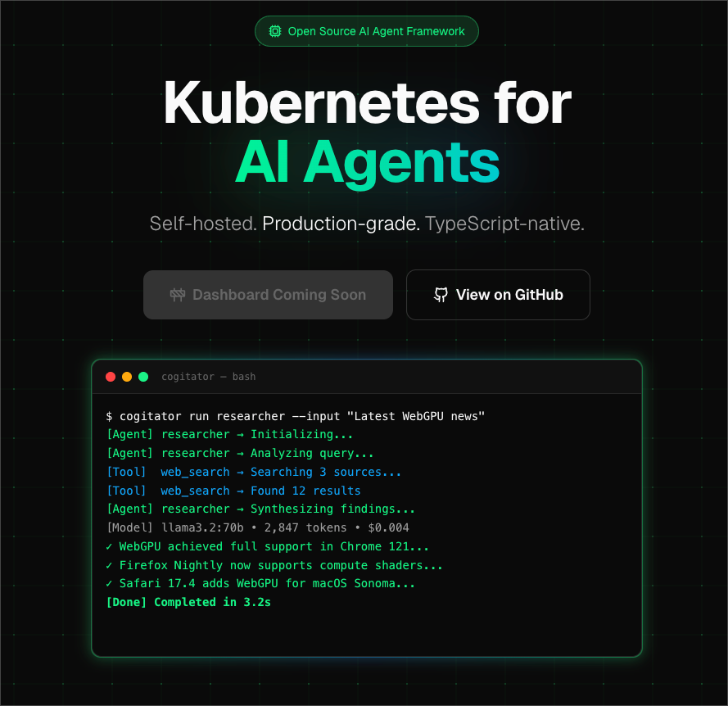Open View on GitHub link
The image size is (728, 706).
[498, 295]
